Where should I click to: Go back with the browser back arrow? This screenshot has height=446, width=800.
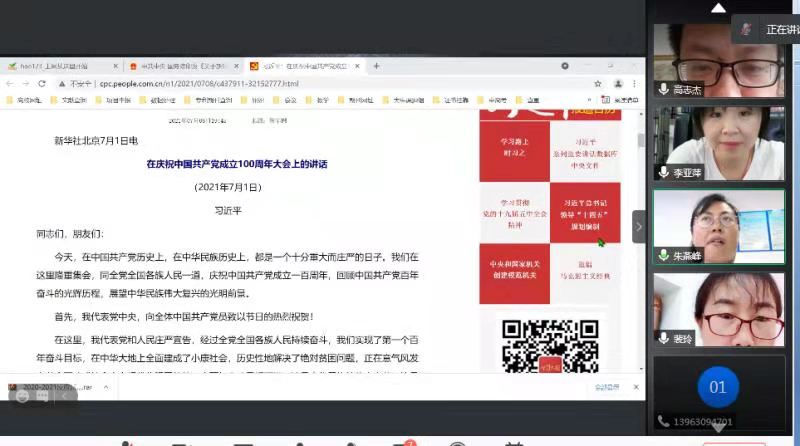point(10,84)
